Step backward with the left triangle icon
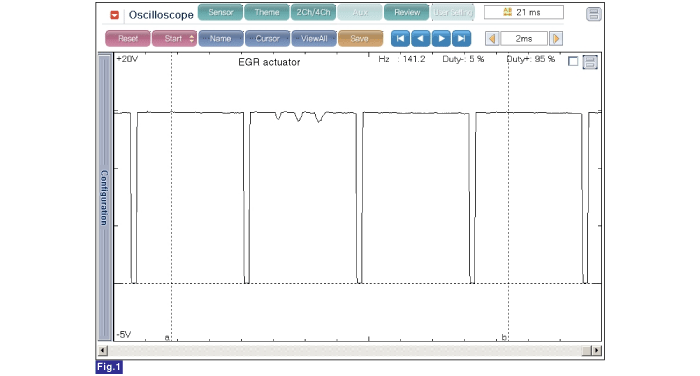Screen dimensions: 700x376 [421, 38]
